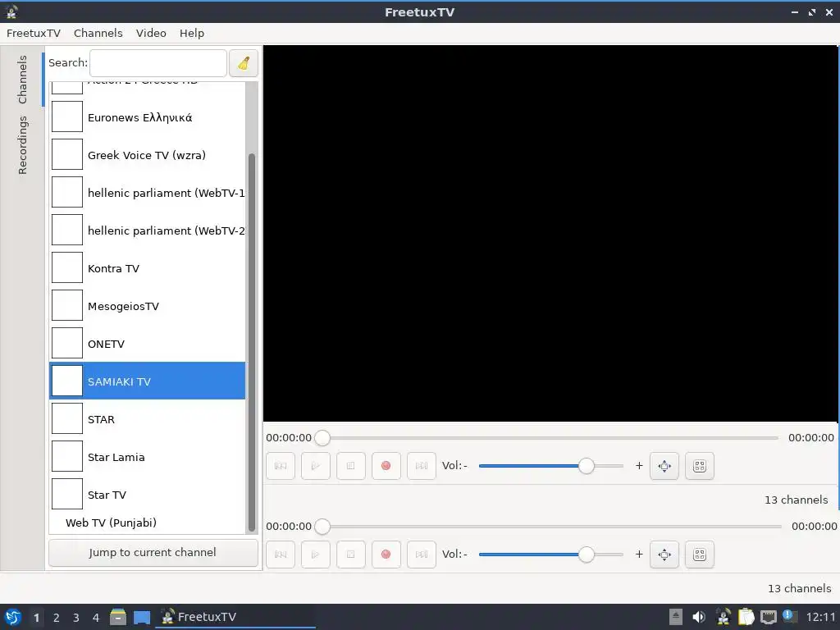This screenshot has height=630, width=840.
Task: Click the upper playback seek slider
Action: (x=546, y=438)
